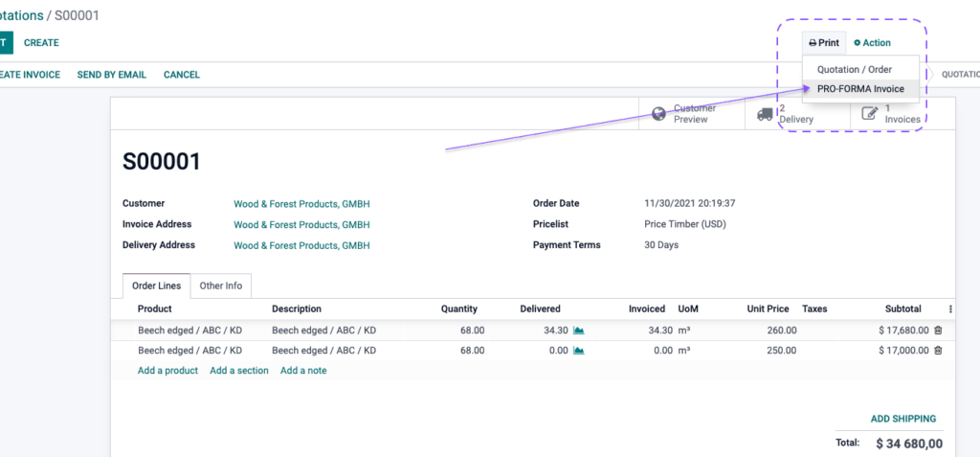Open the Invoices pencil icon
Screen dimensions: 980x457
tap(870, 113)
